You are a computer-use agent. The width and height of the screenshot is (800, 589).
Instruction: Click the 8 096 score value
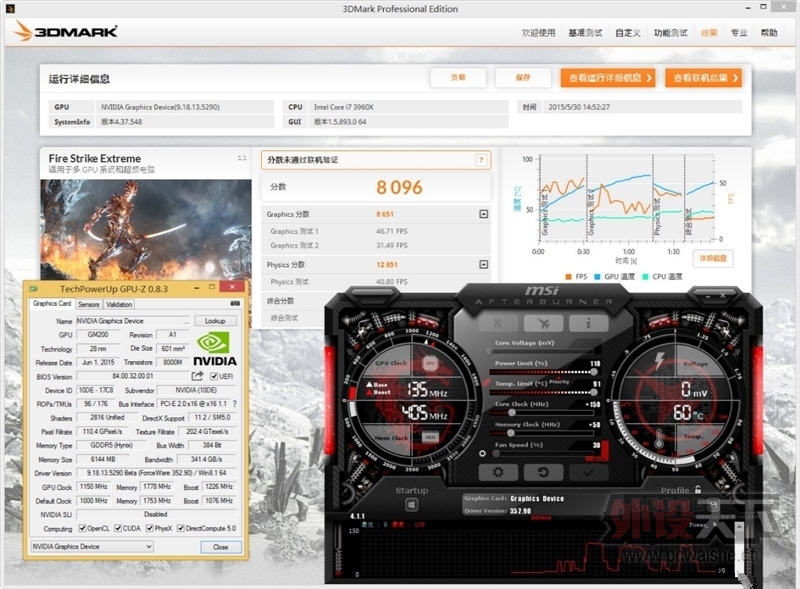(x=399, y=187)
